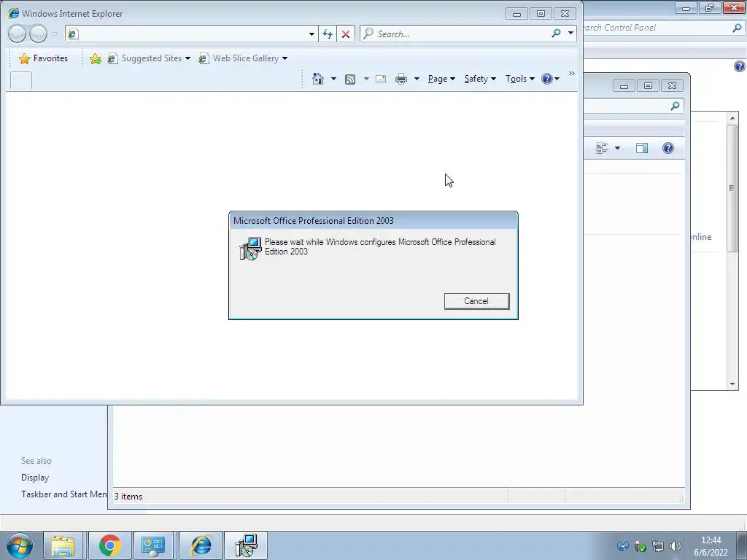Expand the address bar URL history dropdown
The width and height of the screenshot is (747, 560).
tap(311, 34)
